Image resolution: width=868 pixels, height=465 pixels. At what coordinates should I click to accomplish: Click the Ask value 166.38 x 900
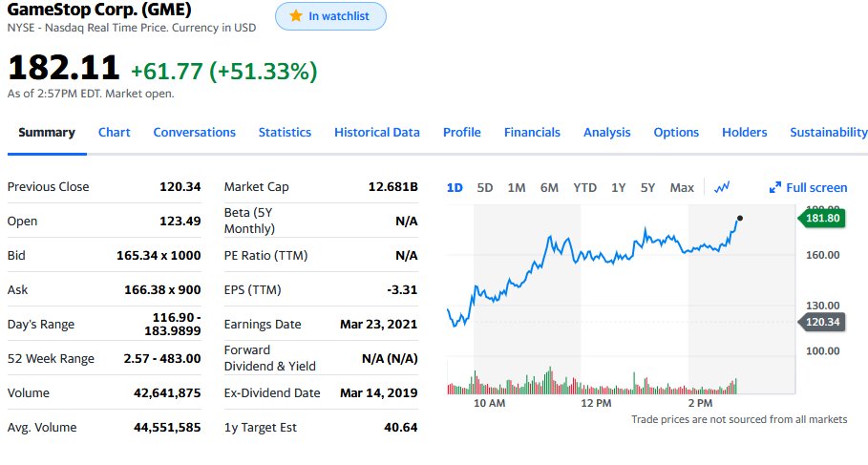(x=162, y=289)
